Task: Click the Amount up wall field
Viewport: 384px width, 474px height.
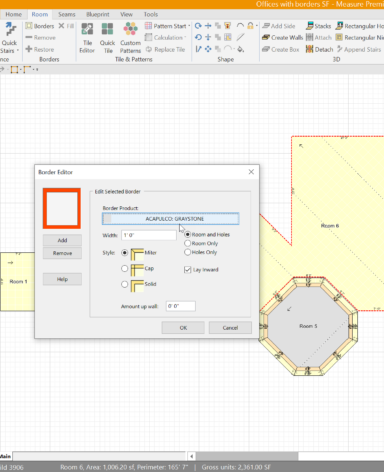Action: [181, 306]
